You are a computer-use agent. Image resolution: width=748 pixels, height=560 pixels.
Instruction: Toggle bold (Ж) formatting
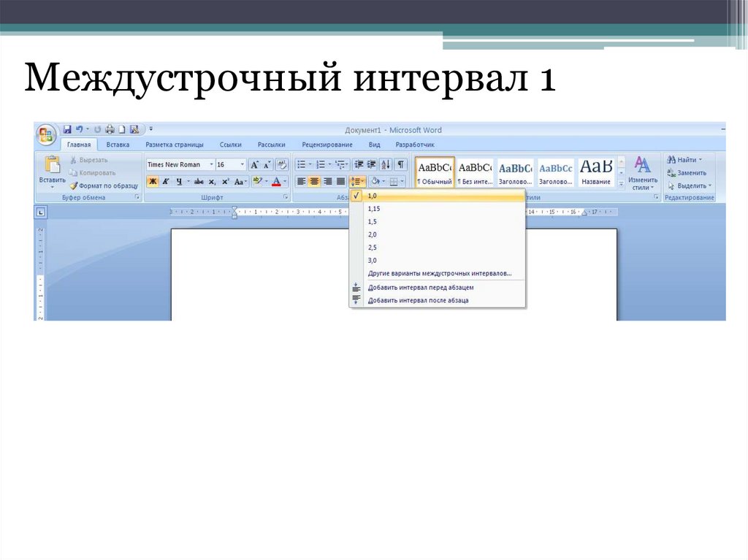[x=153, y=182]
